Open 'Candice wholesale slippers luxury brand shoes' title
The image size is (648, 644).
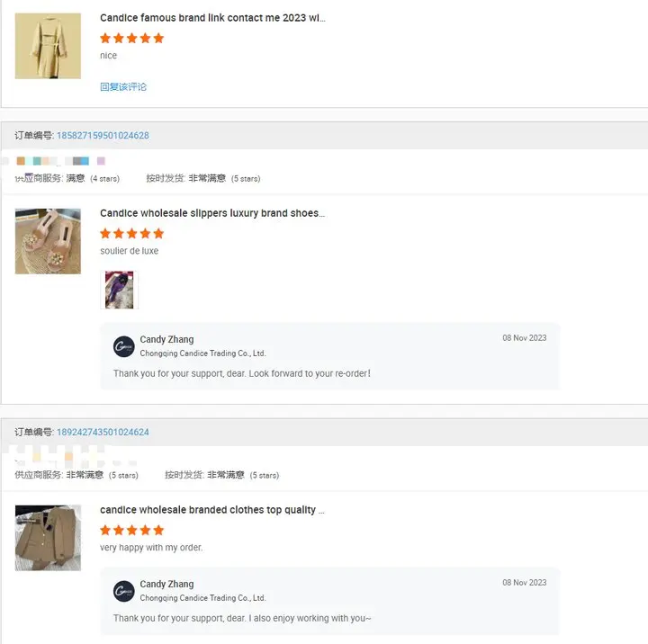(212, 213)
